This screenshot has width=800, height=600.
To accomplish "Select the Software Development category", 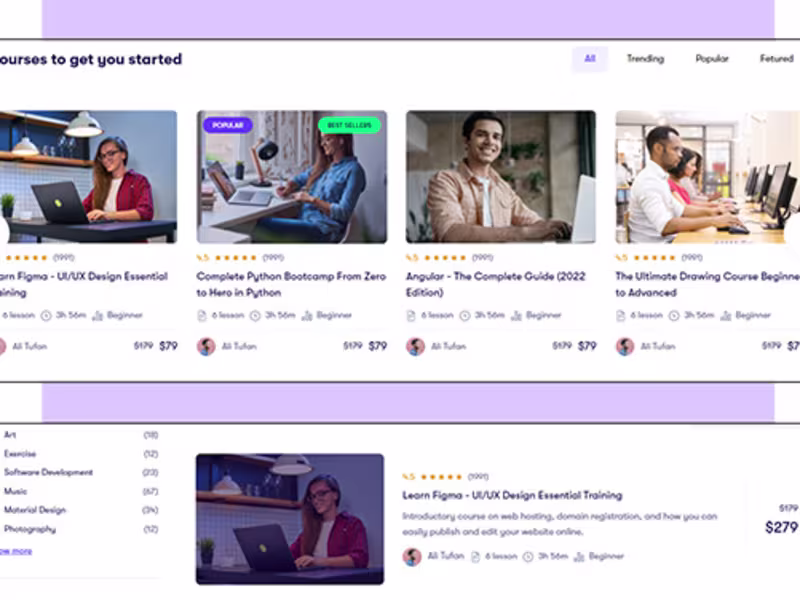I will [48, 472].
